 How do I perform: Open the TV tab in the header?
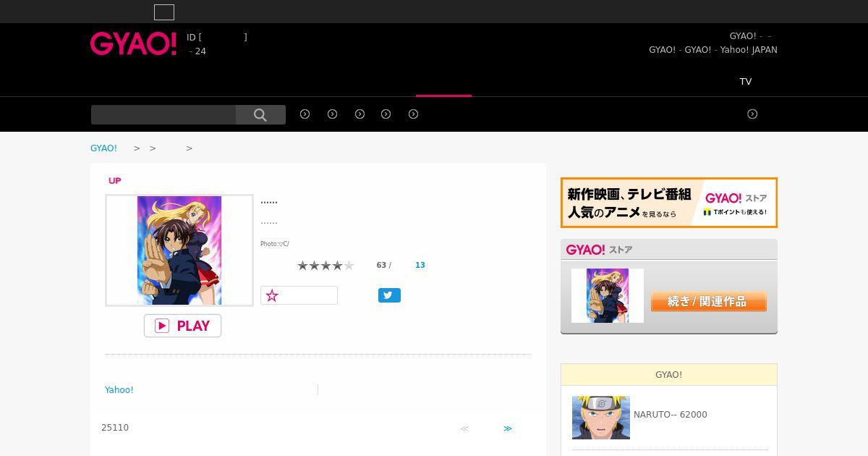point(745,81)
